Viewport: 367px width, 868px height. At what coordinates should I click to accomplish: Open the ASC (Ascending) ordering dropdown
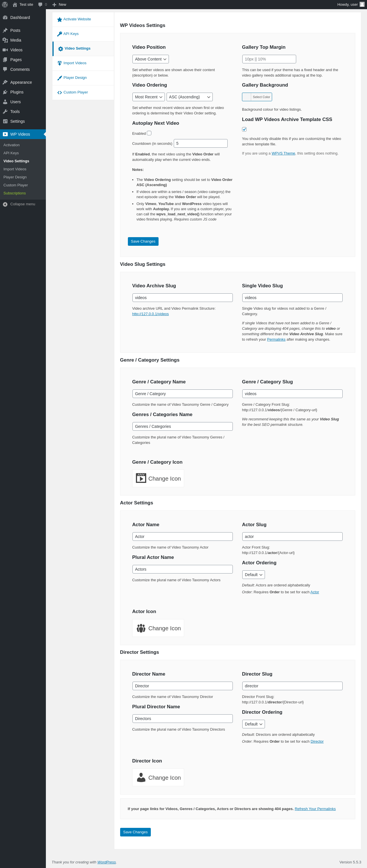coord(190,97)
